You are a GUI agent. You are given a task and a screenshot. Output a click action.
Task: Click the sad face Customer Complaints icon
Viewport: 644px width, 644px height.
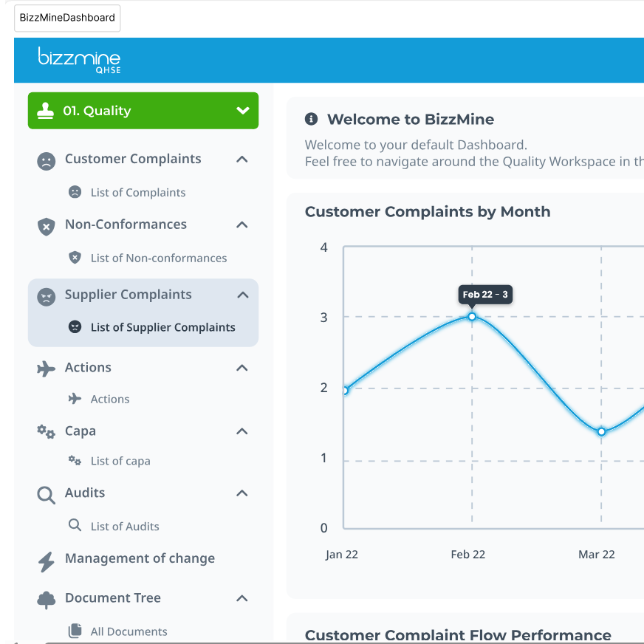click(x=46, y=160)
